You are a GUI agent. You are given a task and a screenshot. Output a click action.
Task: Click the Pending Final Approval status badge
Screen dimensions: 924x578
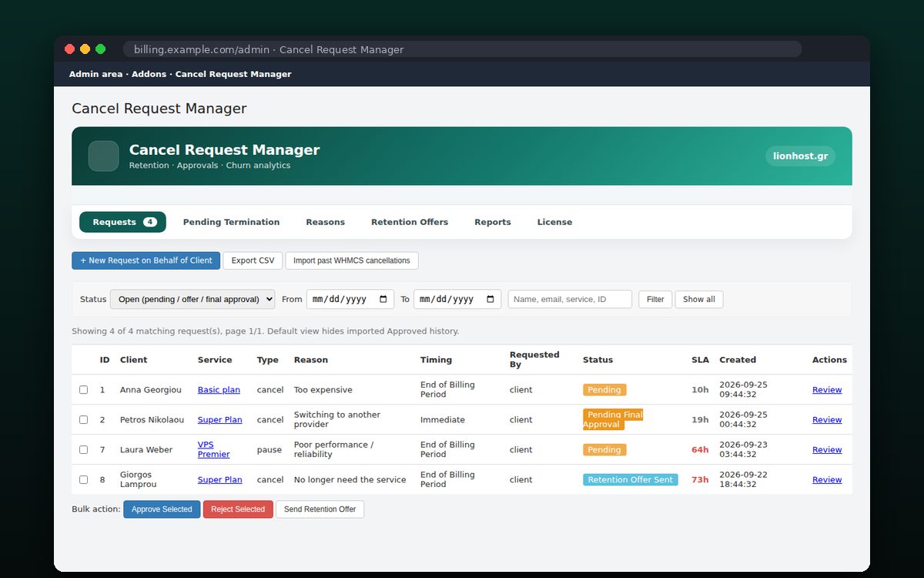pyautogui.click(x=613, y=419)
